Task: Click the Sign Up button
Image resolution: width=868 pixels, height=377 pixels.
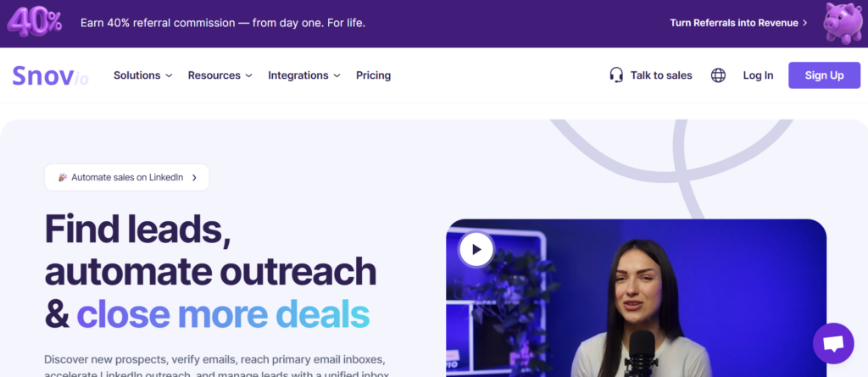Action: [x=824, y=75]
